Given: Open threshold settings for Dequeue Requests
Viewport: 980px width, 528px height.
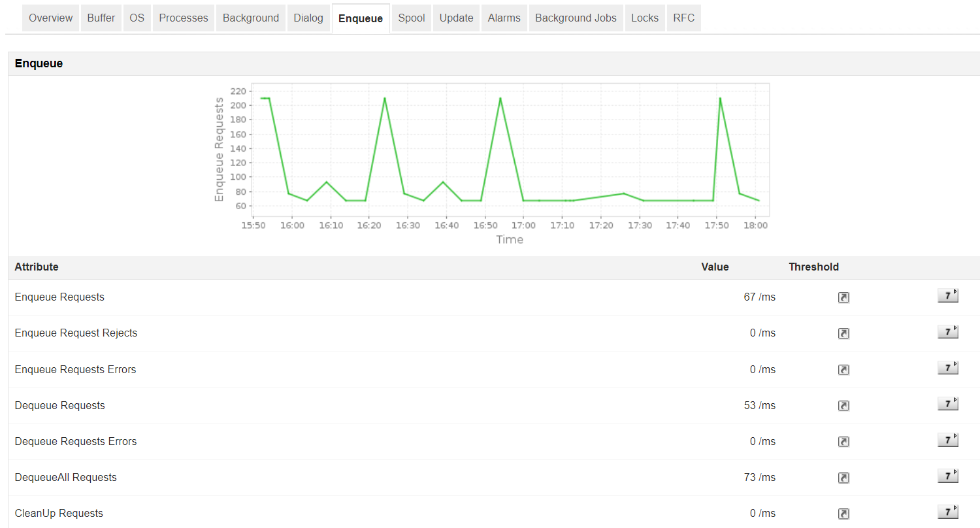Looking at the screenshot, I should (x=843, y=405).
